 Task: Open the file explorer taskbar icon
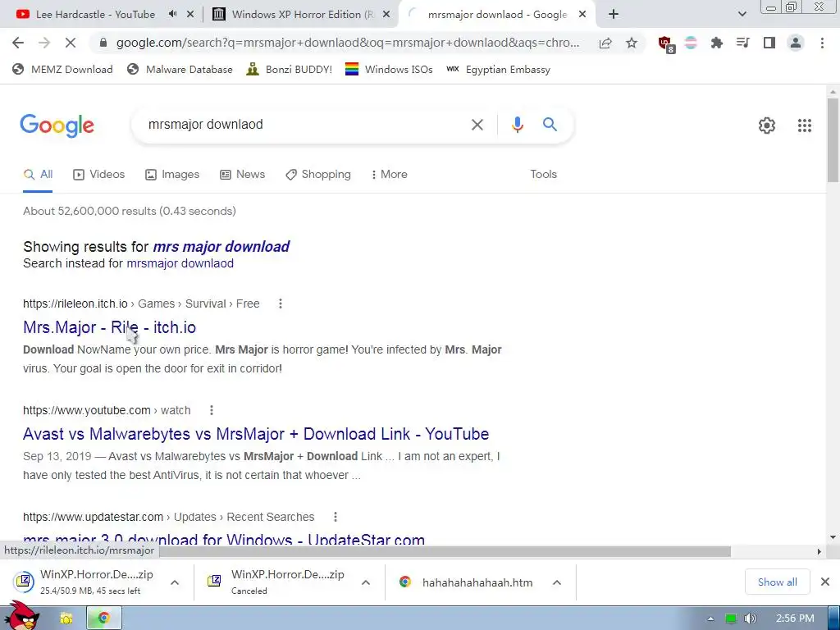pyautogui.click(x=66, y=619)
